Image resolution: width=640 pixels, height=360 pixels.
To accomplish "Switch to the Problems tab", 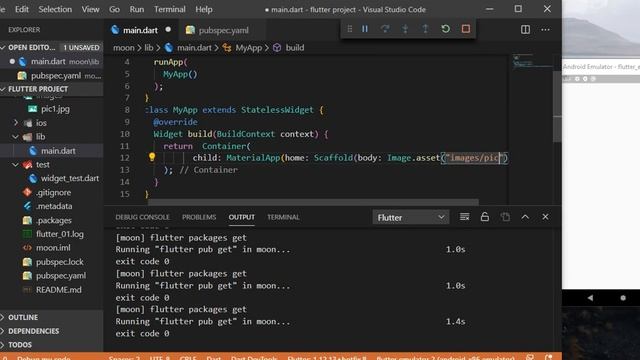I will coord(199,217).
